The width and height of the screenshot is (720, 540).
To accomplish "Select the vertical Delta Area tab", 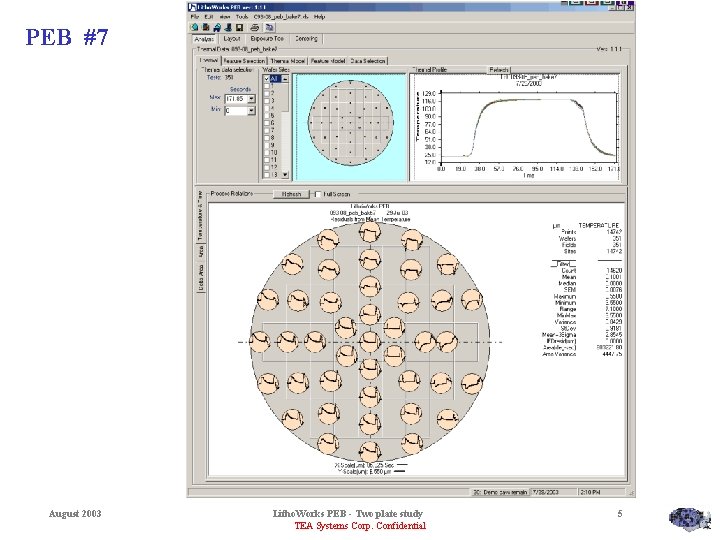I will [200, 277].
